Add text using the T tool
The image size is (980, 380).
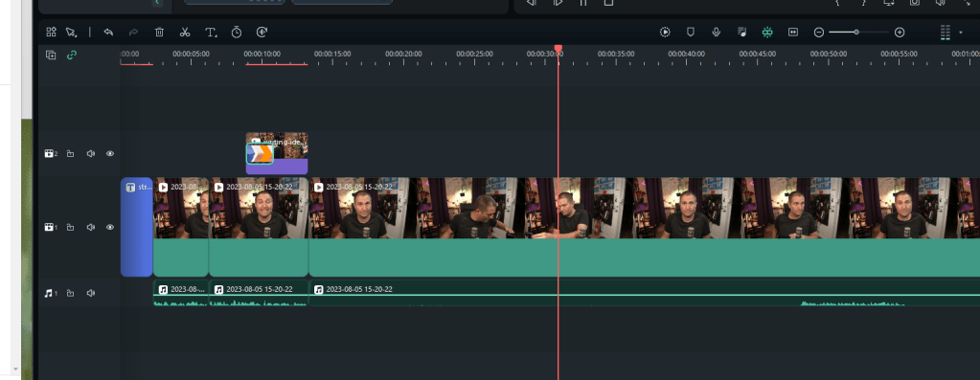[211, 32]
